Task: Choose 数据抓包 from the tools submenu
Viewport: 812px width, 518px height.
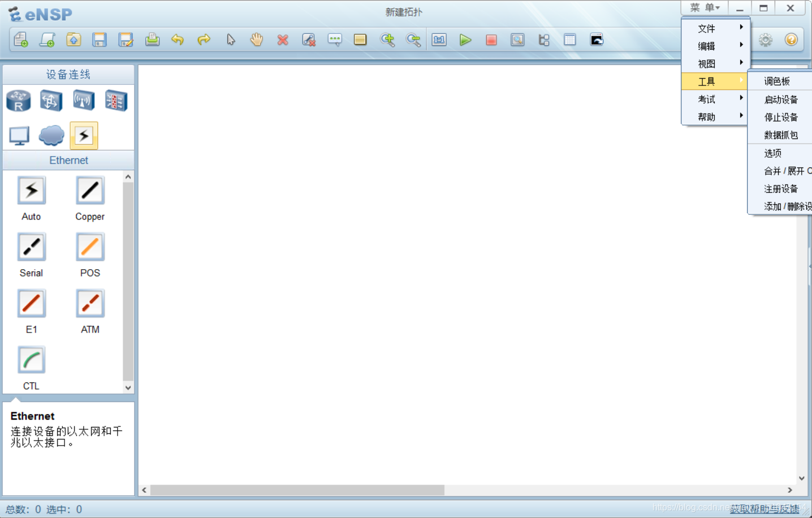Action: click(780, 135)
